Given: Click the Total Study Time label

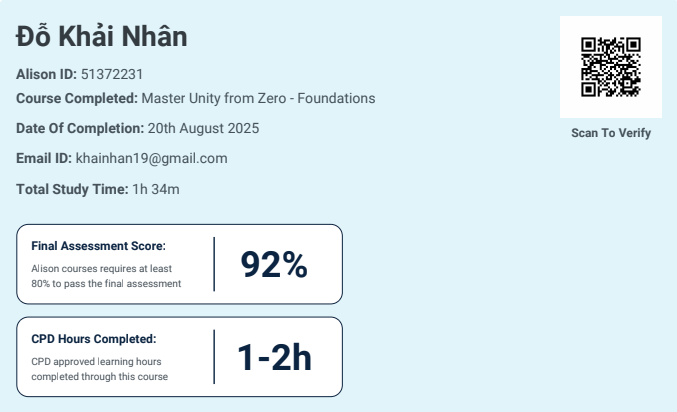Looking at the screenshot, I should coord(72,188).
